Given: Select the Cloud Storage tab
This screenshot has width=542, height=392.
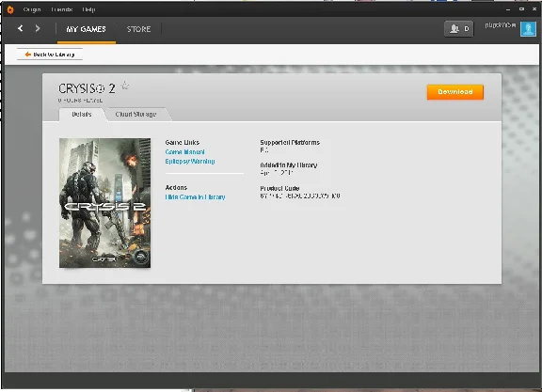Looking at the screenshot, I should pyautogui.click(x=135, y=115).
